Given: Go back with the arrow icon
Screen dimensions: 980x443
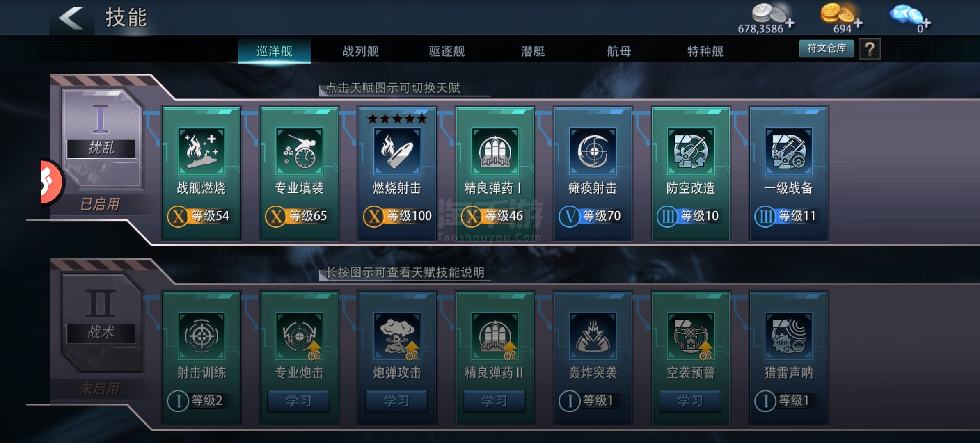Looking at the screenshot, I should (x=71, y=18).
